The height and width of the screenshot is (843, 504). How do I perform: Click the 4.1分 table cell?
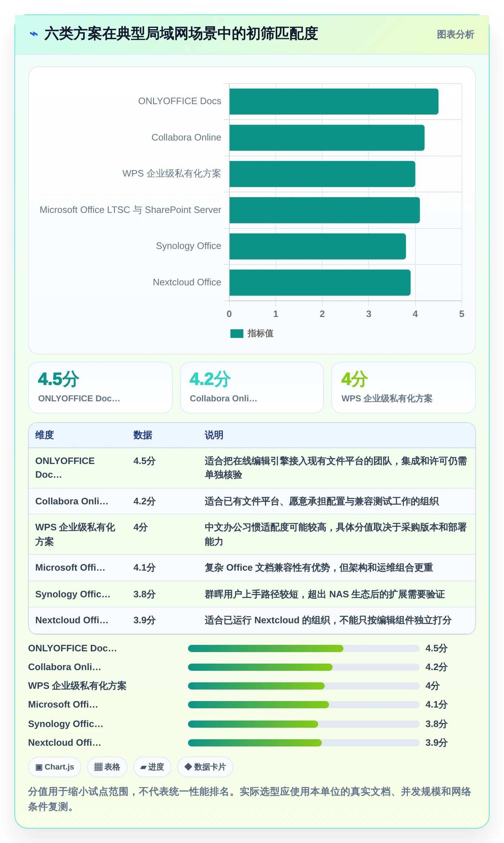point(144,567)
